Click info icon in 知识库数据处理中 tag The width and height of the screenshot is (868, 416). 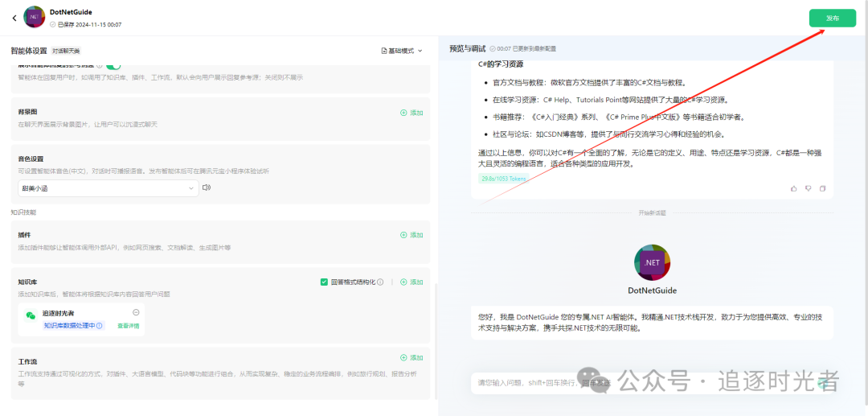pos(100,326)
